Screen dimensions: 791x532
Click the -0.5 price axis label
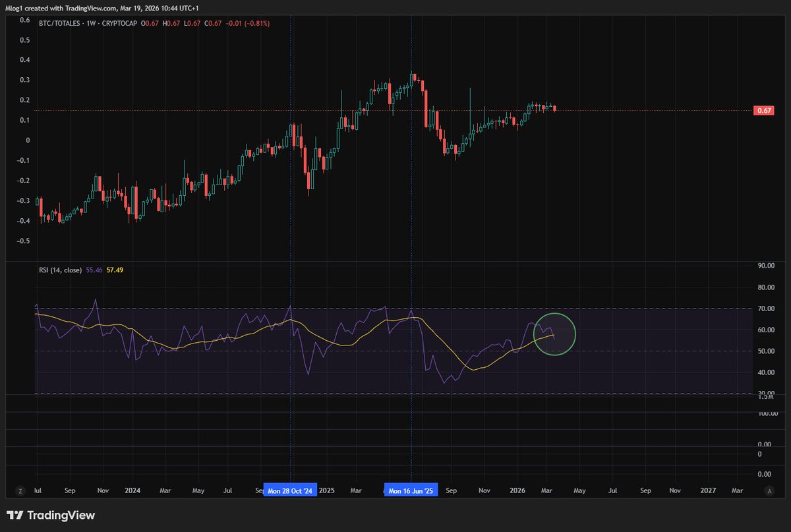(x=23, y=241)
